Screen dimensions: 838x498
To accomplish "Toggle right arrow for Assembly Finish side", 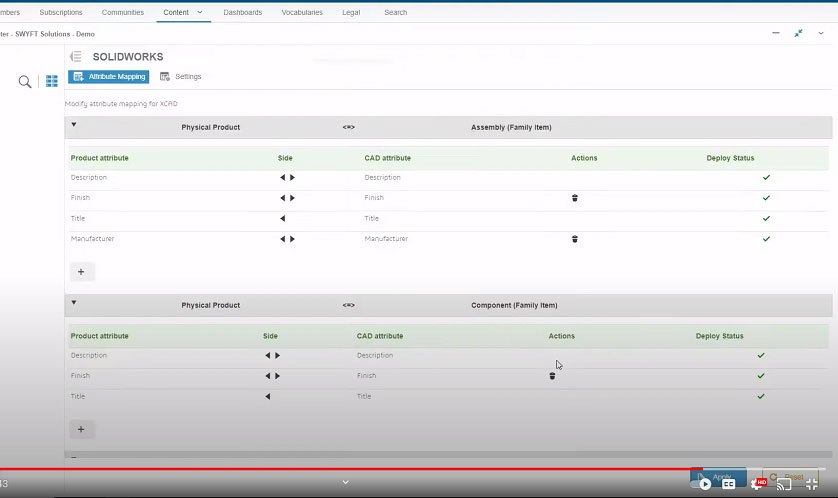I will pos(292,198).
